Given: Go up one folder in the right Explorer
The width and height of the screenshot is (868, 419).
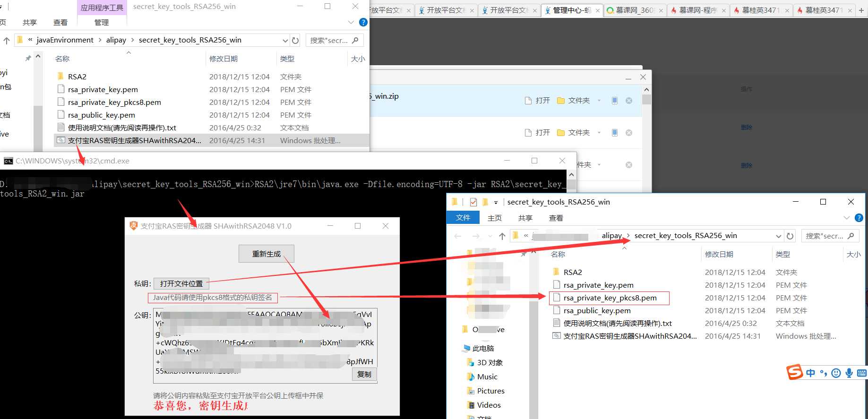Looking at the screenshot, I should pyautogui.click(x=502, y=236).
